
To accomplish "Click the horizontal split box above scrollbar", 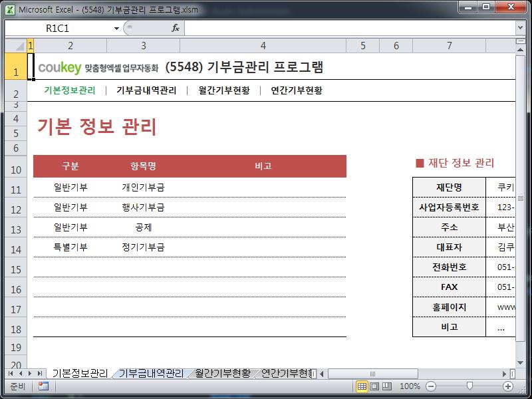I will (521, 41).
